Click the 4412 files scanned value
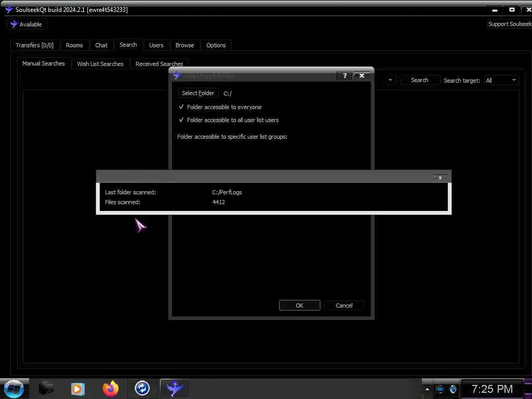Screen dimensions: 532x399 [219, 202]
